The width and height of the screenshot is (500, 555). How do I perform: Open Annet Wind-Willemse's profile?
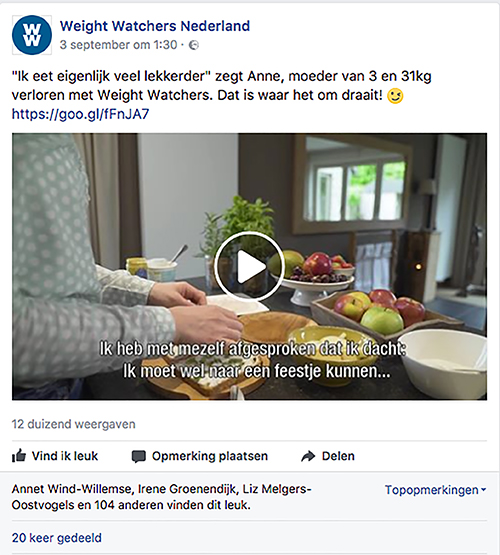(x=71, y=489)
